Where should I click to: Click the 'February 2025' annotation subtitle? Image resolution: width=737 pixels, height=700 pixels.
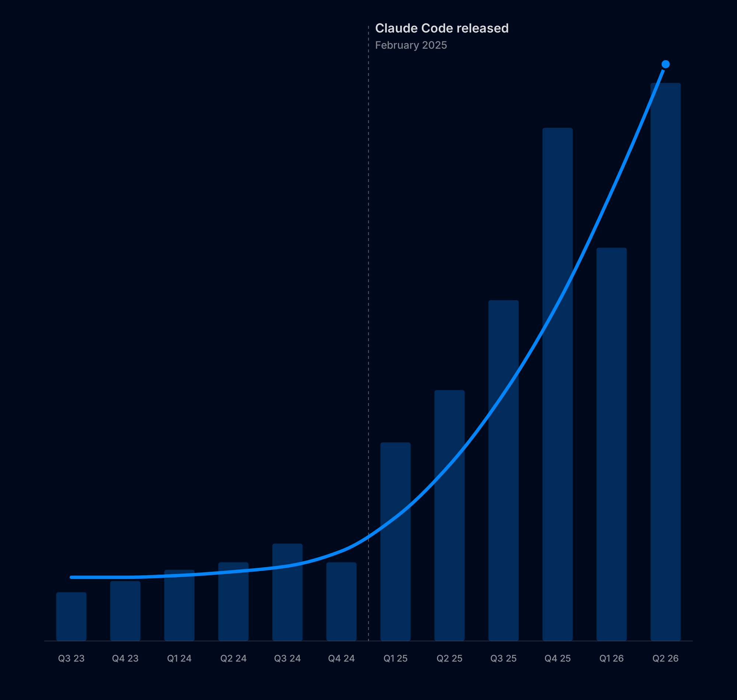411,45
